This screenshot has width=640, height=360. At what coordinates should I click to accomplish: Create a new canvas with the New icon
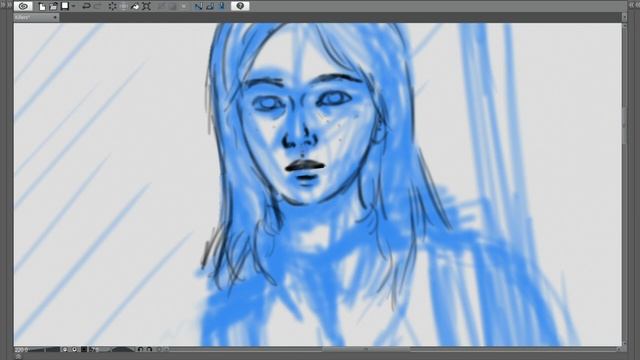(x=42, y=7)
